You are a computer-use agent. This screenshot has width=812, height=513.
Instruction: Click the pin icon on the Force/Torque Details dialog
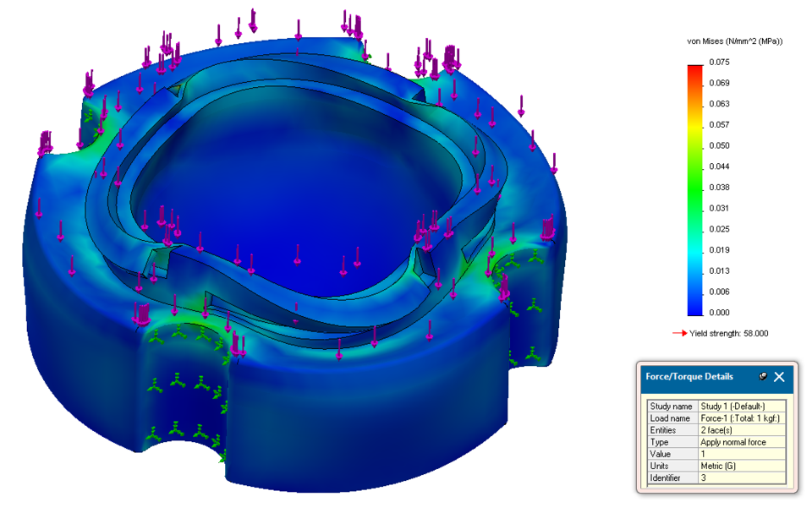coord(763,376)
